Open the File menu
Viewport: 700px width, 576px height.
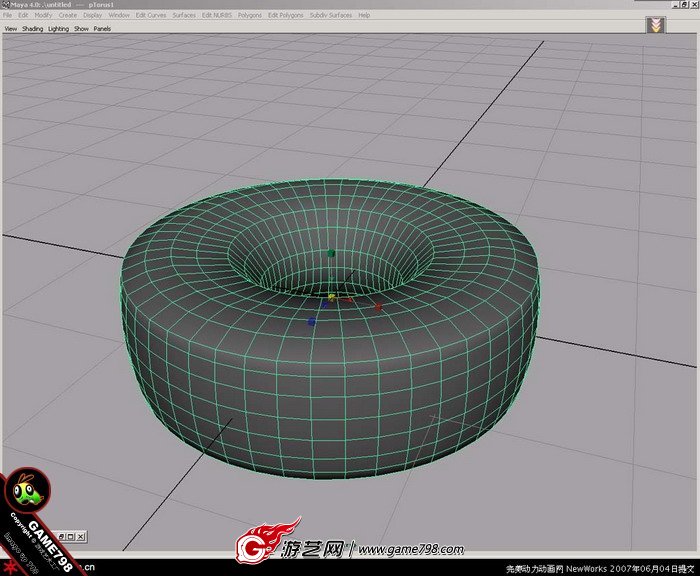click(8, 16)
